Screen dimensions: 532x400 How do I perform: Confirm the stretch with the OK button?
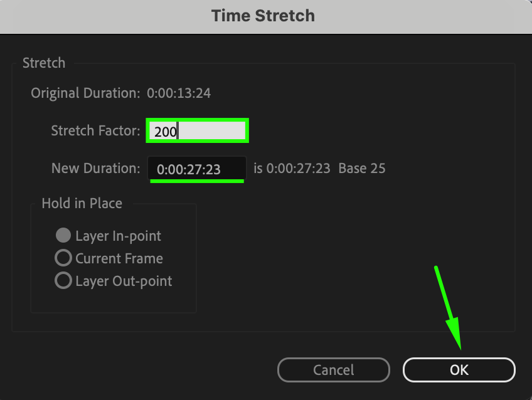(459, 370)
